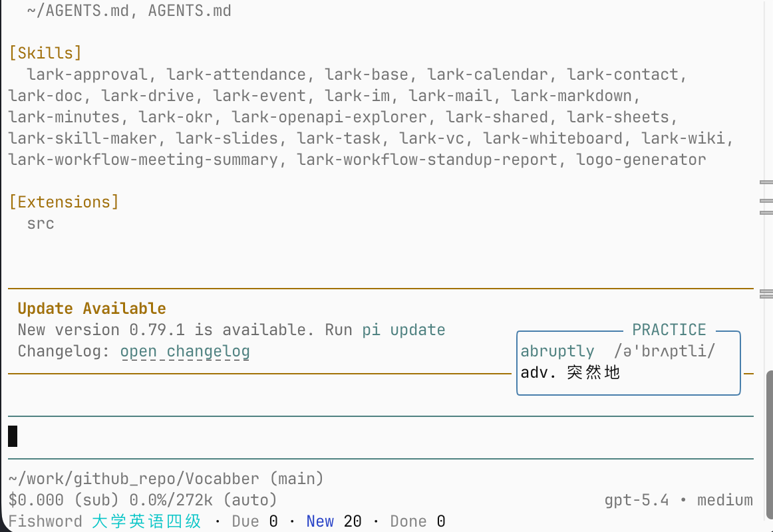Click the '$0.000 (sub)' cost status
Screen dimensions: 773x532
[x=64, y=500]
